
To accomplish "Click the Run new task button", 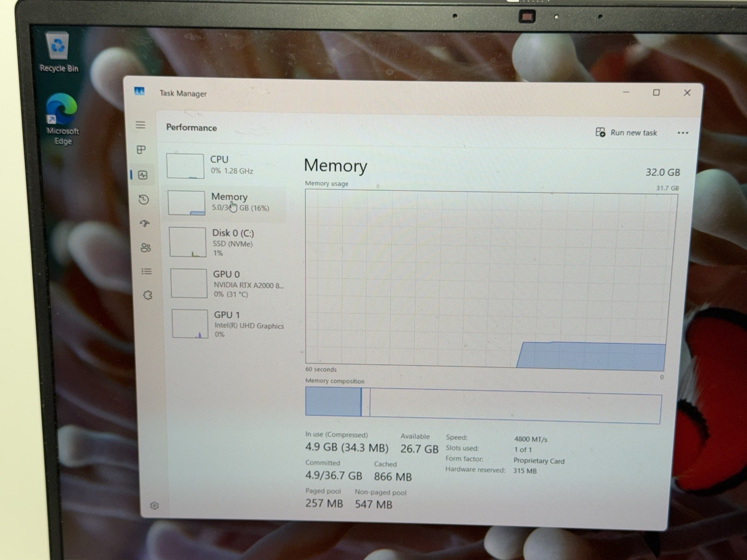I will [x=626, y=133].
